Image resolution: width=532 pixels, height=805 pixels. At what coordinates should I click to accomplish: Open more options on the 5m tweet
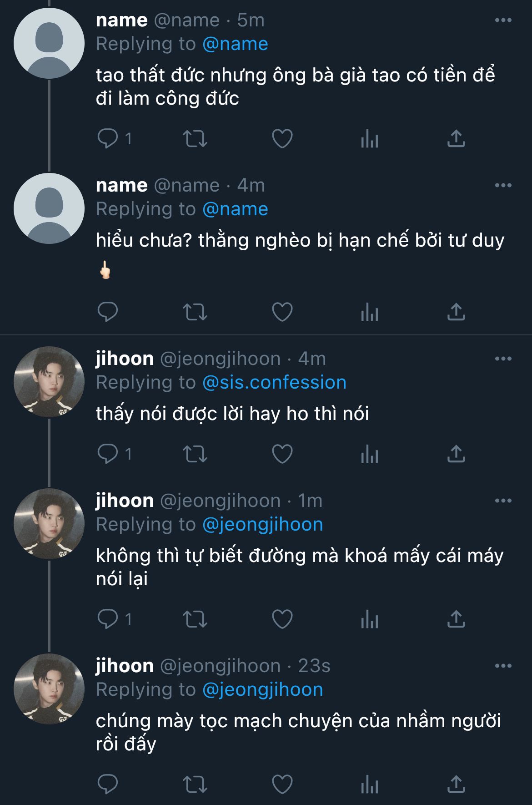coord(503,20)
